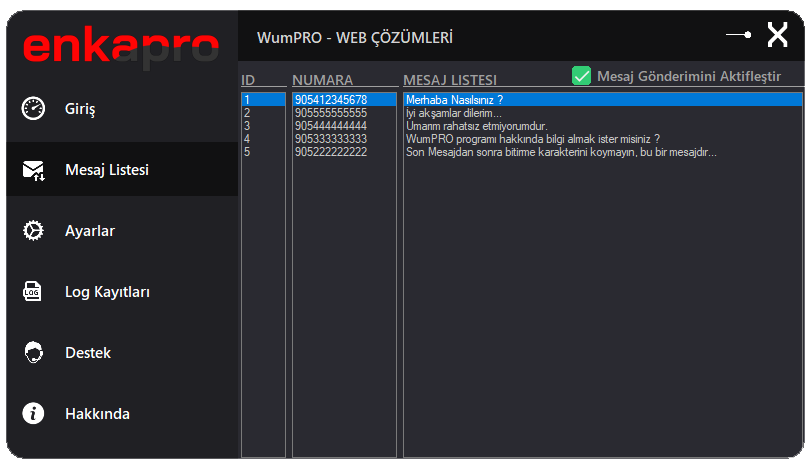
Task: Click the pin icon in title bar
Action: coord(739,35)
